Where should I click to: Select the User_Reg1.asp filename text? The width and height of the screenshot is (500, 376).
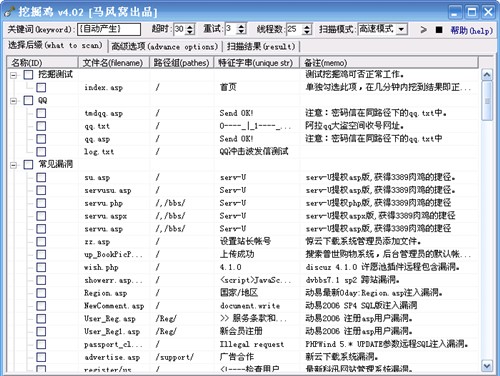pos(112,332)
